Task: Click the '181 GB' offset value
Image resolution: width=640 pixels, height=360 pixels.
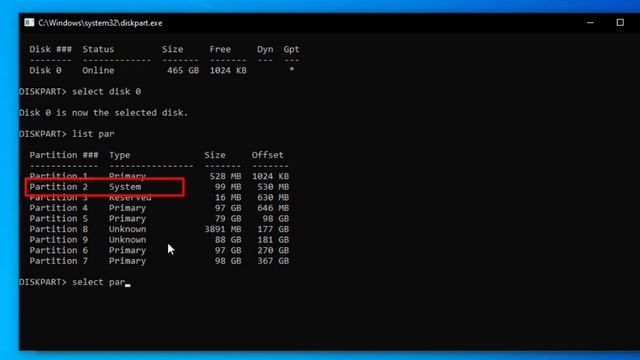Action: point(273,240)
